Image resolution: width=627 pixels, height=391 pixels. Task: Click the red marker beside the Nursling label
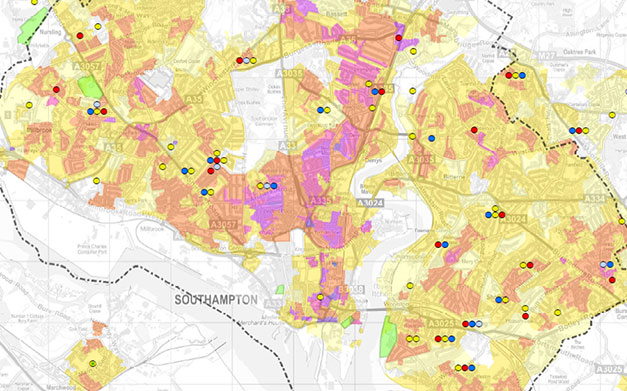[80, 36]
